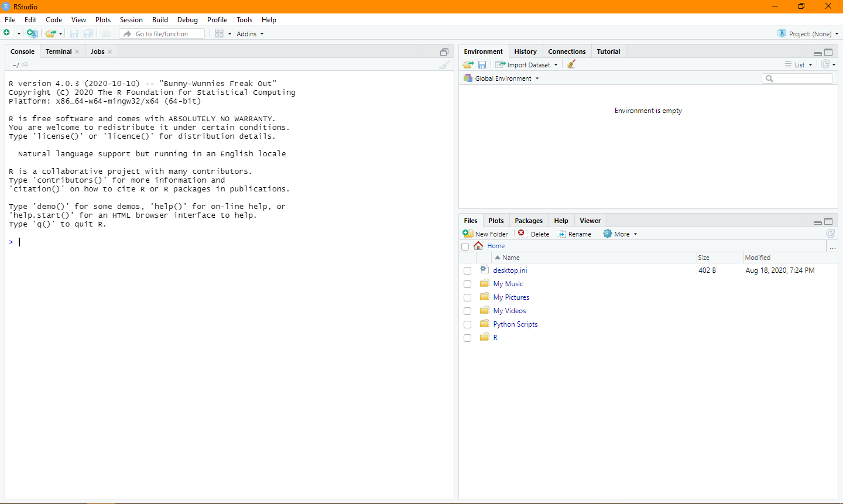Screen dimensions: 843x504
Task: Clear environment objects with broom icon
Action: coord(571,64)
